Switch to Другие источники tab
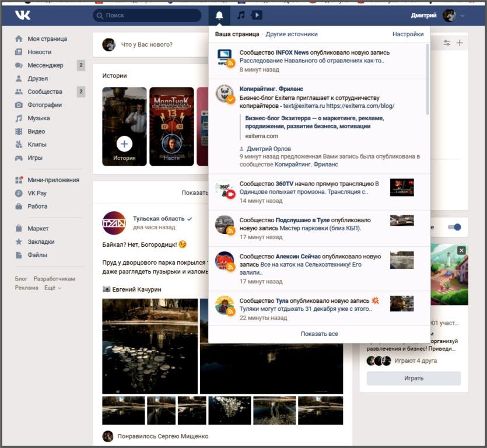This screenshot has width=487, height=448. coord(292,34)
